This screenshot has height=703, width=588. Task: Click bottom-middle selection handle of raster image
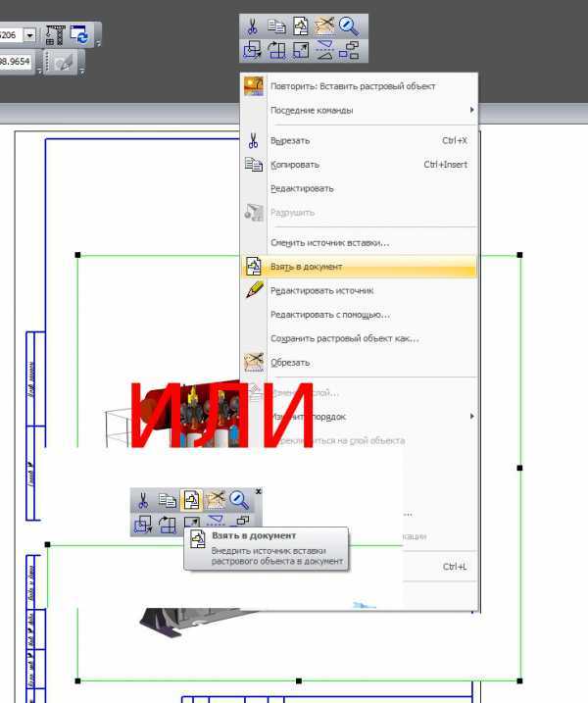[x=299, y=681]
